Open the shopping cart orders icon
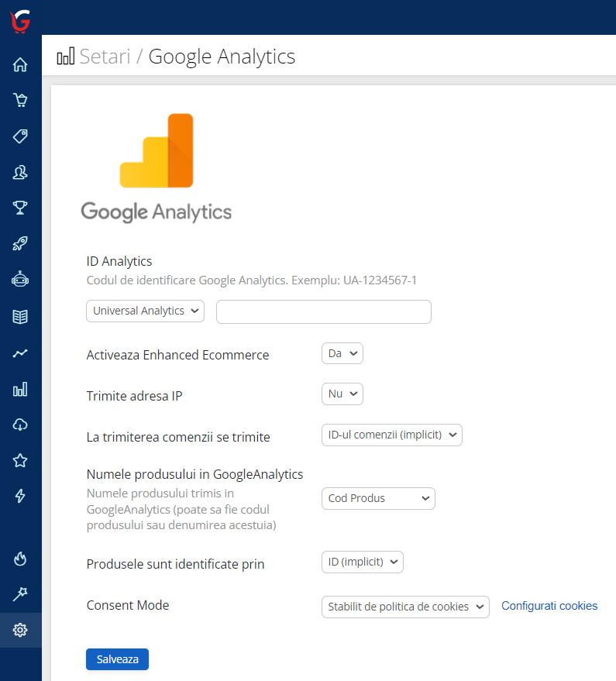616x681 pixels. pos(20,100)
